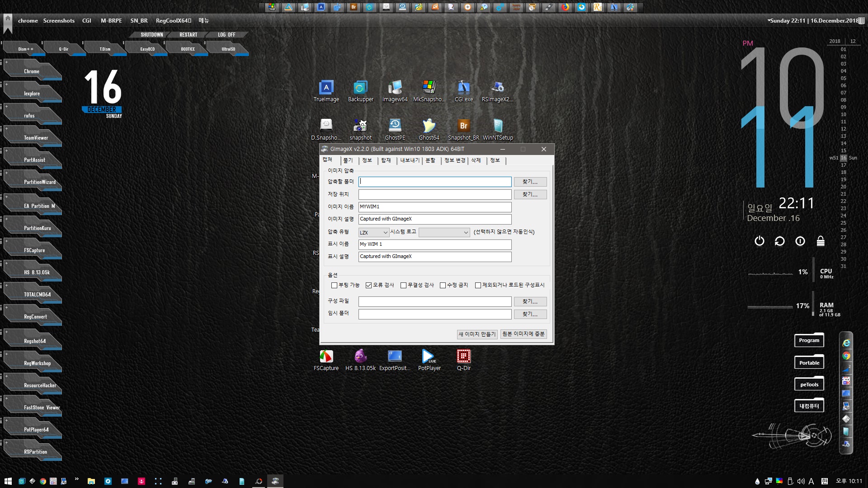Open Internet Explorer icon in right dock
The width and height of the screenshot is (868, 488).
[x=846, y=343]
